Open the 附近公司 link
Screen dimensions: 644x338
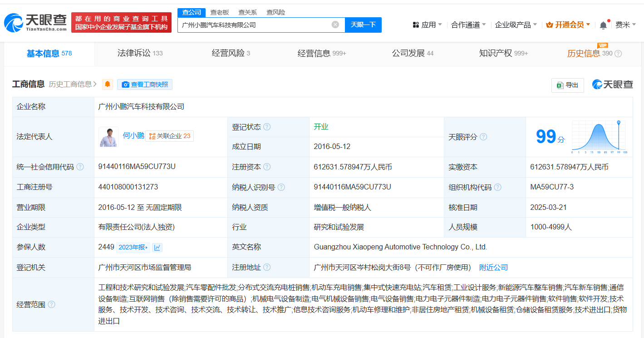pyautogui.click(x=493, y=267)
